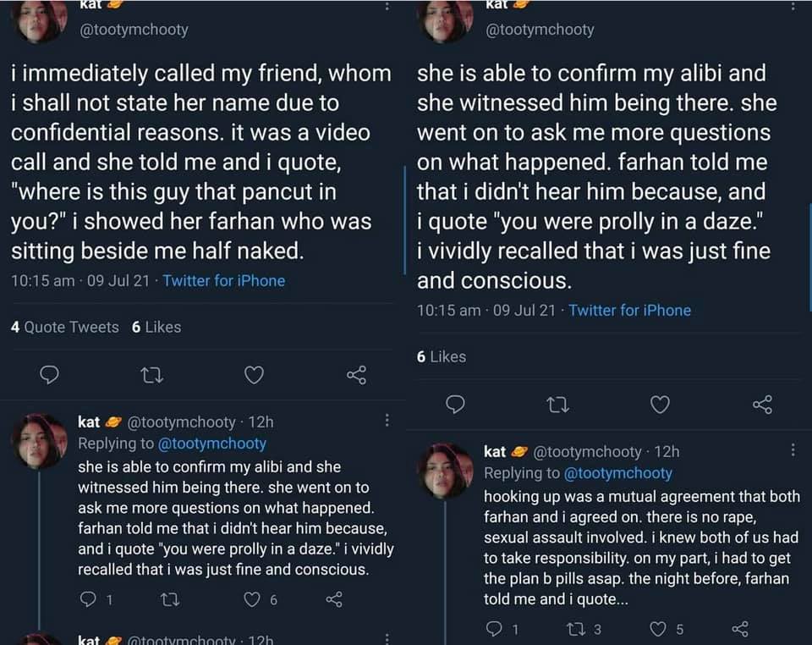Open more options on the top-right tweet
Viewport: 812px width, 645px height.
pos(793,5)
